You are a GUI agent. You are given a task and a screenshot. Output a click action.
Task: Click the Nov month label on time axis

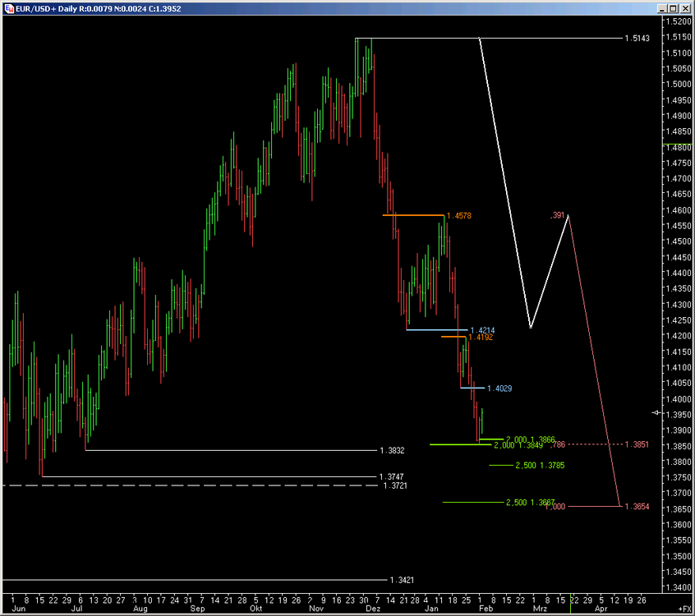(316, 609)
